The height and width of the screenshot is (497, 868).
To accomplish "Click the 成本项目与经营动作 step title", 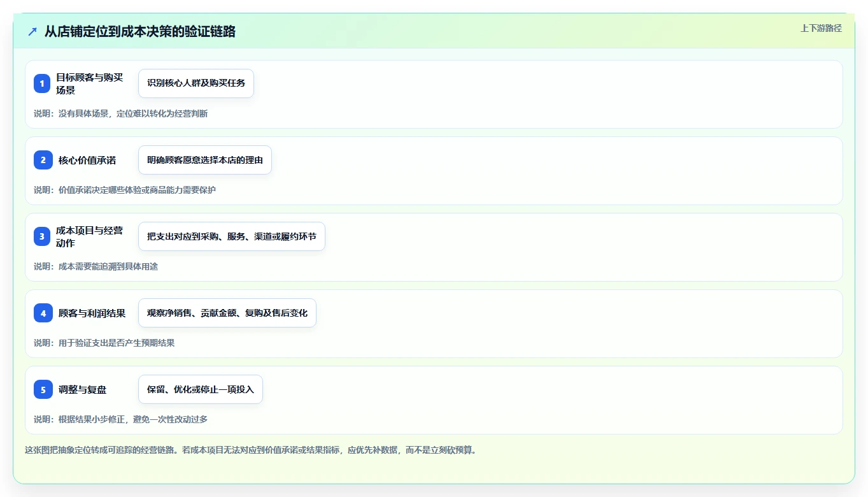I will click(x=89, y=236).
